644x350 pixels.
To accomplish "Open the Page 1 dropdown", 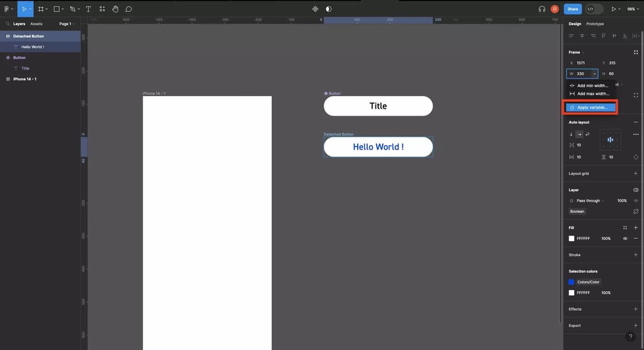I will pos(67,24).
